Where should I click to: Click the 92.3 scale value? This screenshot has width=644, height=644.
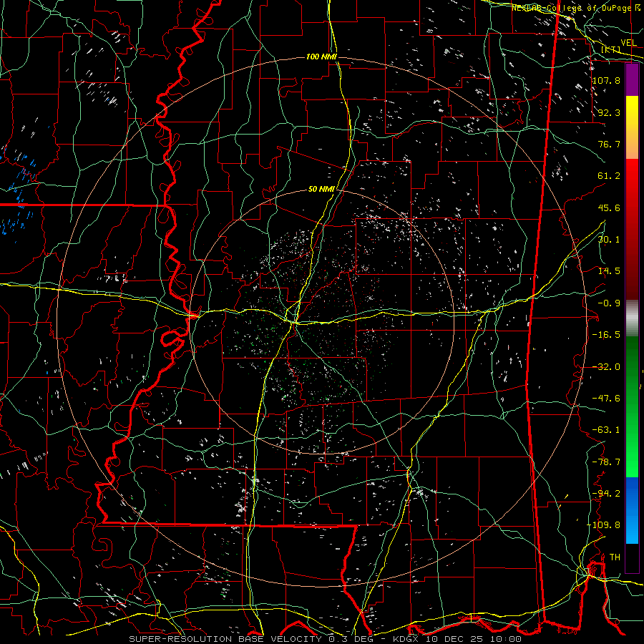point(609,112)
